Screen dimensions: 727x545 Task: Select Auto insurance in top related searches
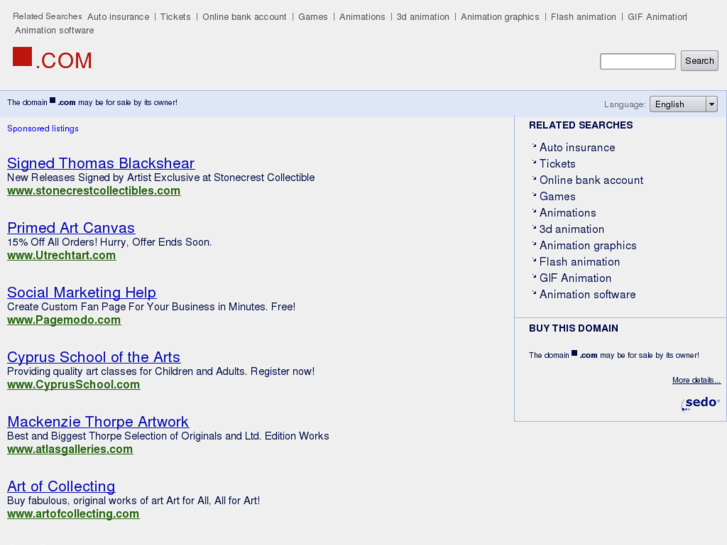click(118, 17)
